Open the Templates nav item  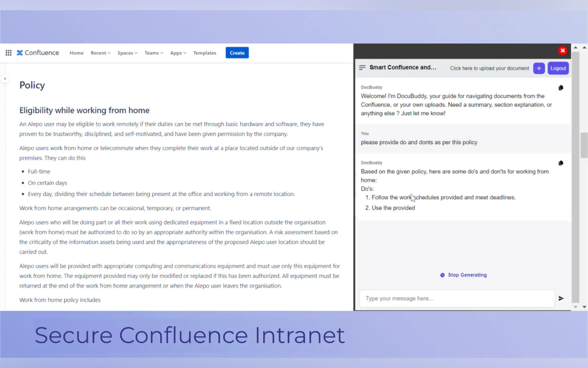[204, 53]
